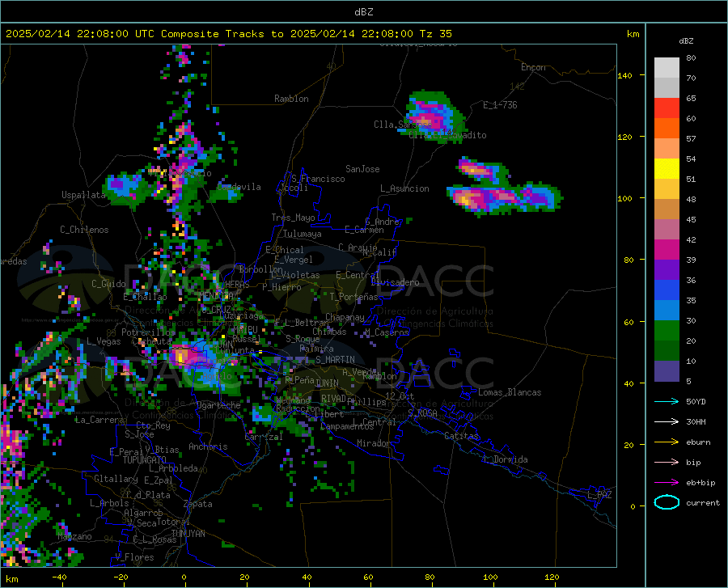Viewport: 728px width, 588px height.
Task: Click the Uspallata map label
Action: pyautogui.click(x=83, y=195)
